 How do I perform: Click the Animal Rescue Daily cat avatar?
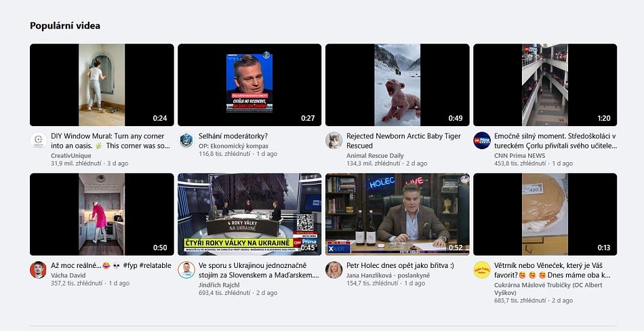tap(334, 140)
